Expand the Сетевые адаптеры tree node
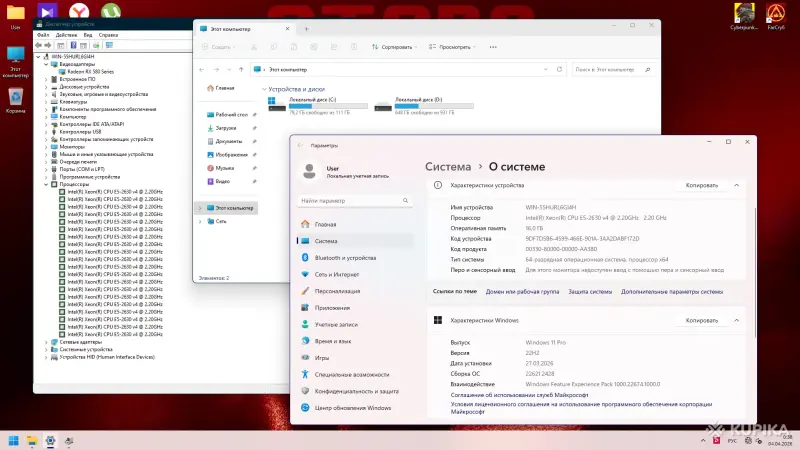 click(46, 341)
